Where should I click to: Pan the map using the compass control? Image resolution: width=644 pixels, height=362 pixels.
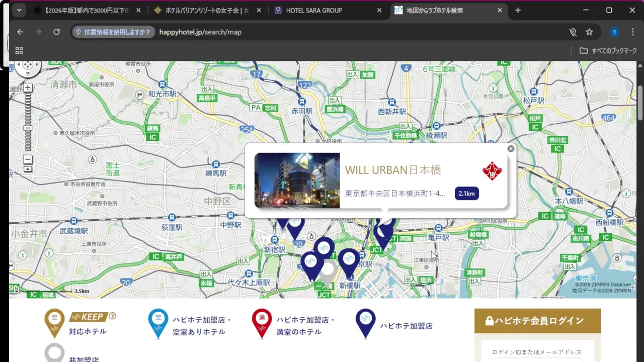[x=28, y=65]
